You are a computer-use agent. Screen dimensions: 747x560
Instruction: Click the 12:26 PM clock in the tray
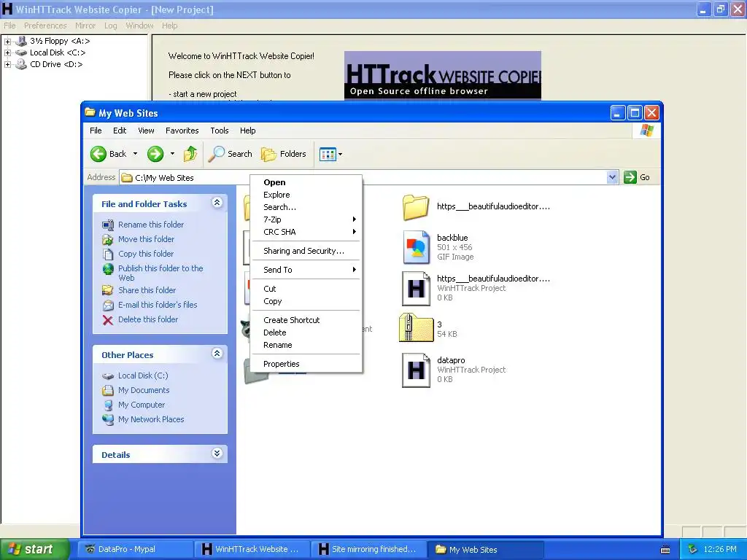720,549
